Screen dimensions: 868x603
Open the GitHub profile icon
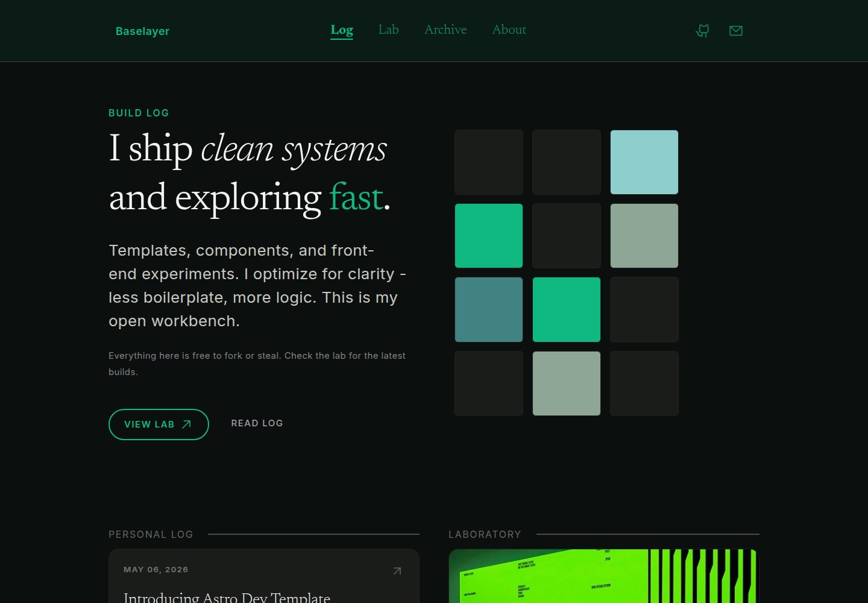(702, 31)
